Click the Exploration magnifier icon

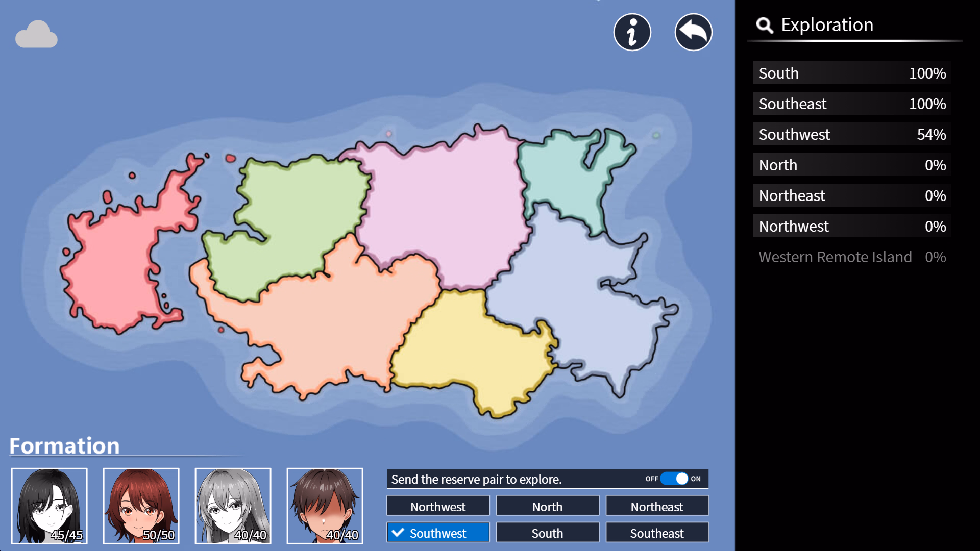click(x=764, y=25)
